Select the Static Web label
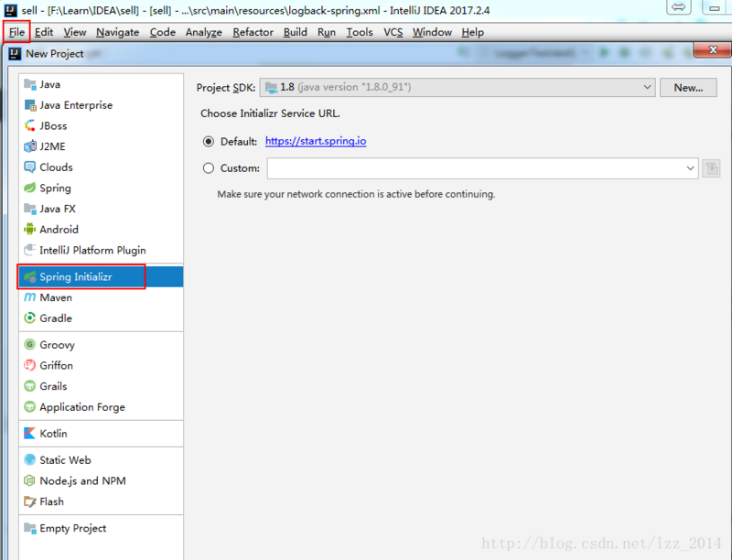Screen dimensions: 732x560 [x=65, y=459]
